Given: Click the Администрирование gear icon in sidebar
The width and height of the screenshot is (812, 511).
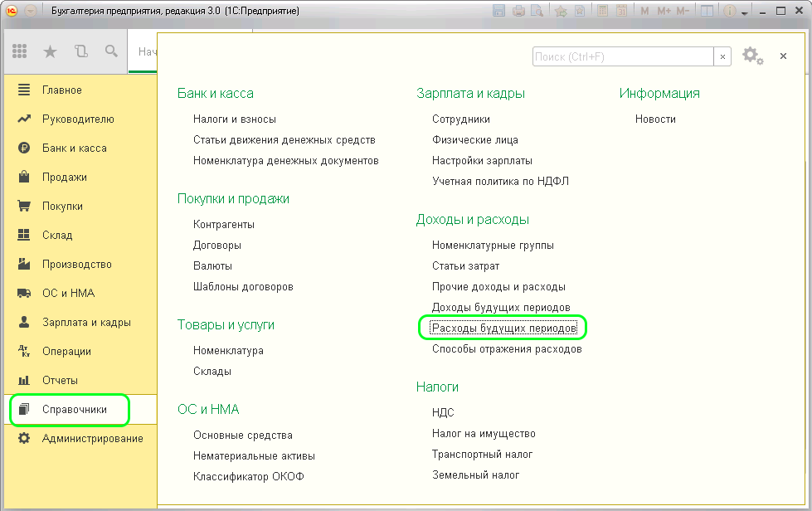Looking at the screenshot, I should (x=24, y=439).
